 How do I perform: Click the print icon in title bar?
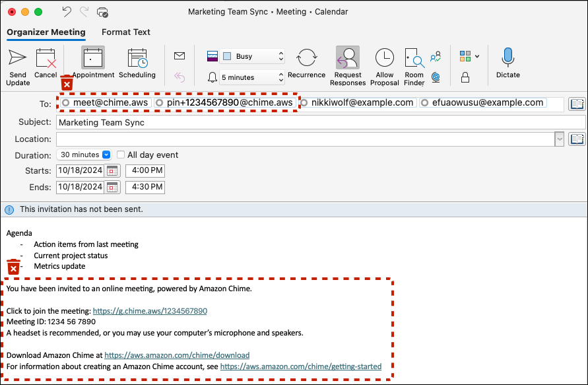tap(102, 12)
